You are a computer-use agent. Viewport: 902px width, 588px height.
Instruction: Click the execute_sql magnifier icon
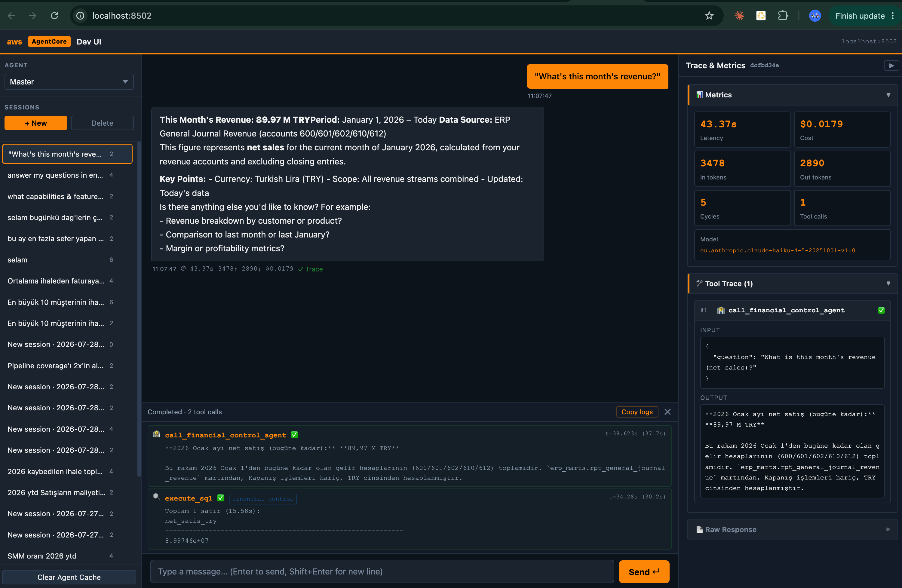156,497
